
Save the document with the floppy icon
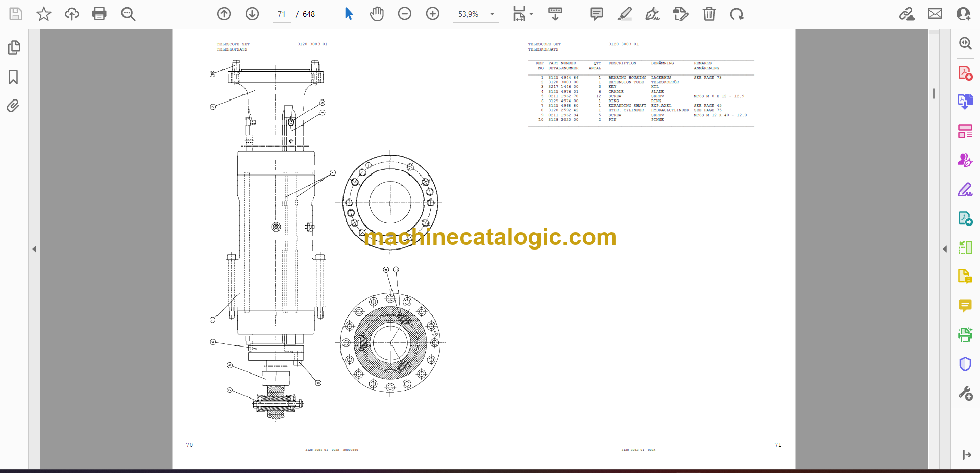[16, 14]
